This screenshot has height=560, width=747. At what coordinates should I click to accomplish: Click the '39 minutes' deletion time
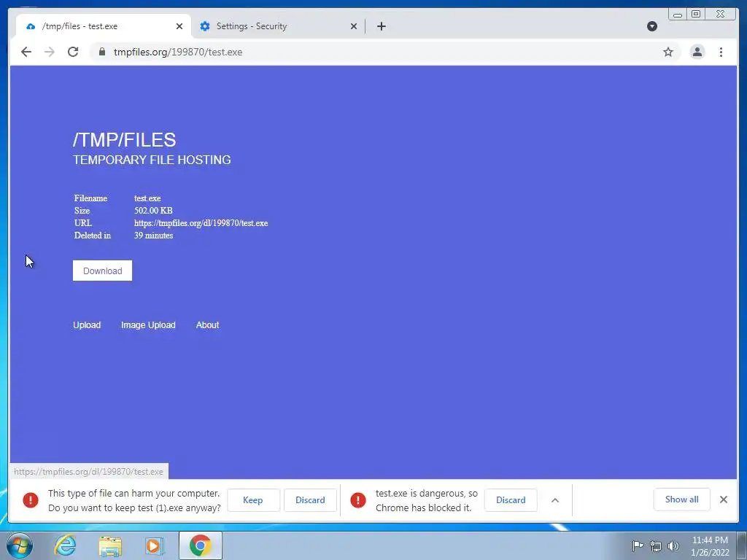coord(153,236)
